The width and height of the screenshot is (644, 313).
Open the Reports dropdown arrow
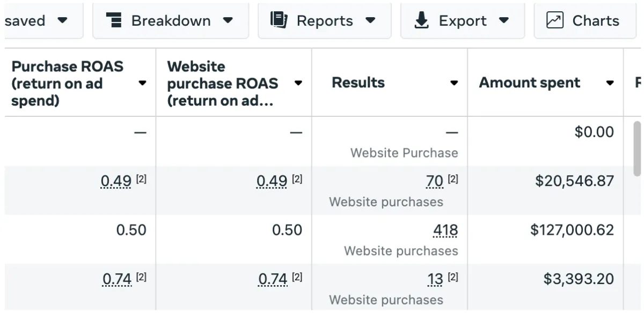coord(370,20)
